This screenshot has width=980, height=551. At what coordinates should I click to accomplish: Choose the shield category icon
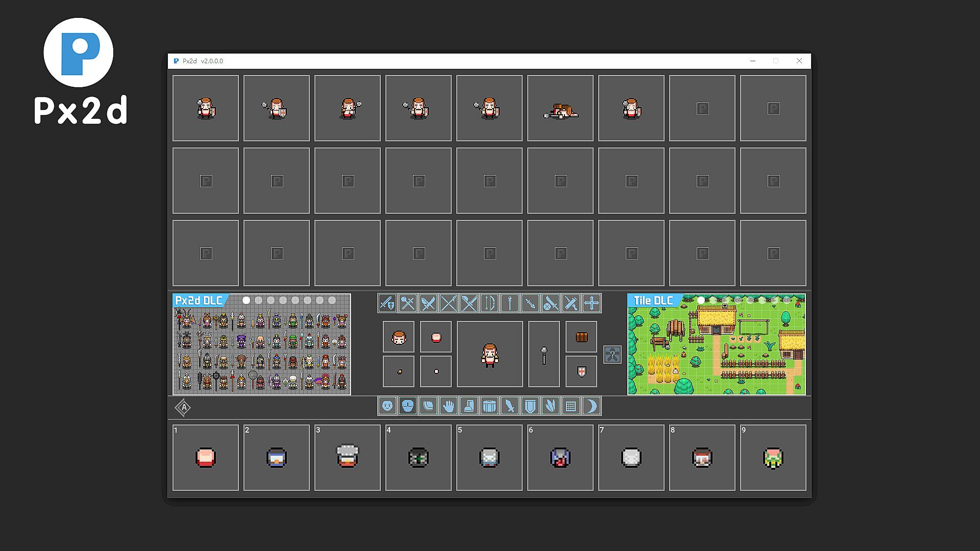coord(530,406)
